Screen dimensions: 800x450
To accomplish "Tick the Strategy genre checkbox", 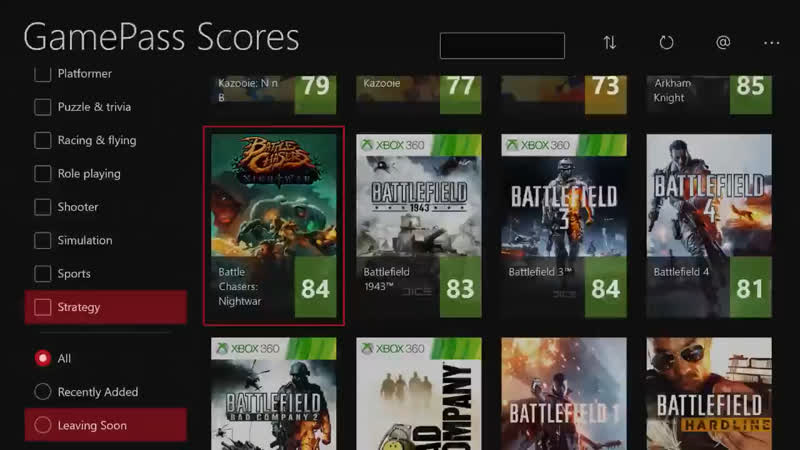I will 43,307.
